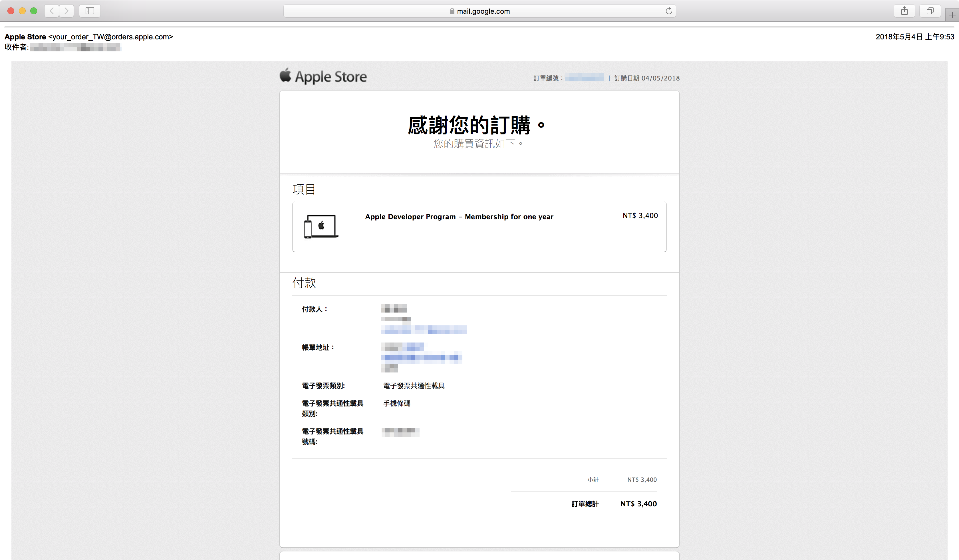Click the lock icon in address bar
Image resolution: width=959 pixels, height=560 pixels.
point(452,11)
